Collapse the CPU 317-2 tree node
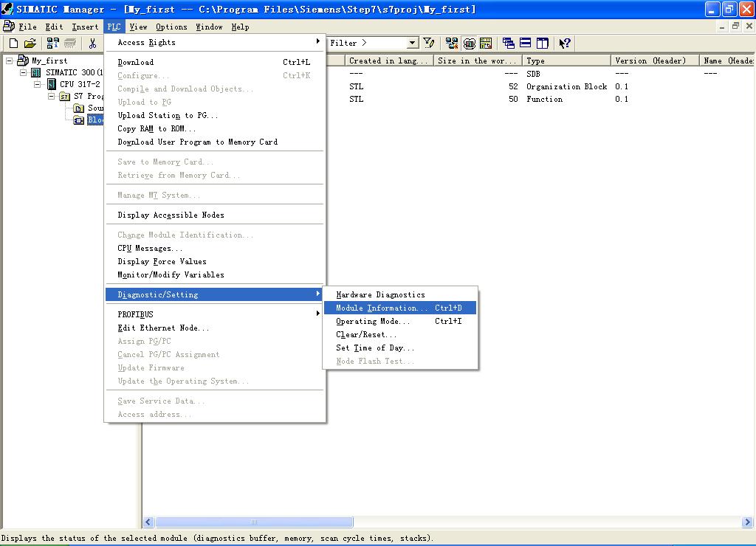This screenshot has height=546, width=756. [37, 84]
